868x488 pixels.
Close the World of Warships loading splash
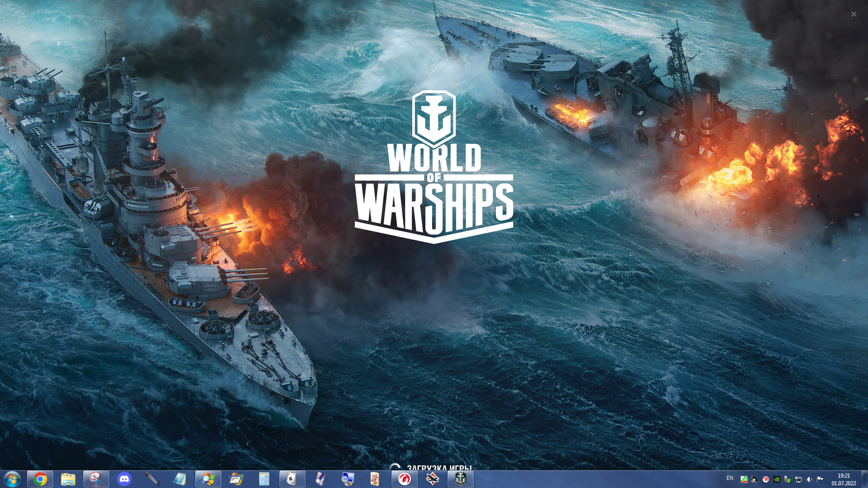pos(854,14)
